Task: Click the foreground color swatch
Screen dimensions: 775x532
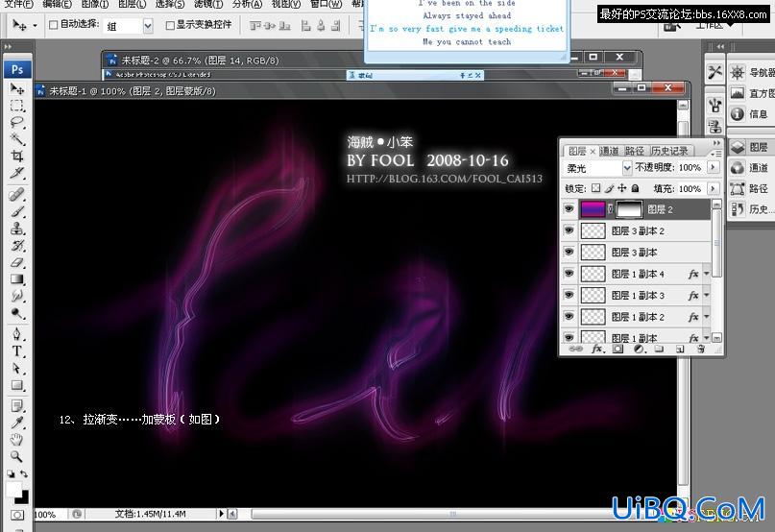Action: [13, 490]
